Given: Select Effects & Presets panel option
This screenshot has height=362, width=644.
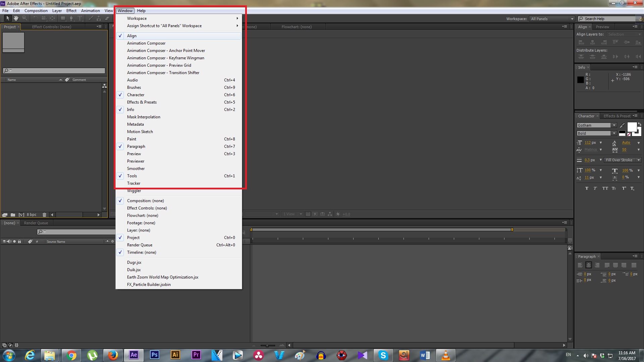Looking at the screenshot, I should click(142, 102).
